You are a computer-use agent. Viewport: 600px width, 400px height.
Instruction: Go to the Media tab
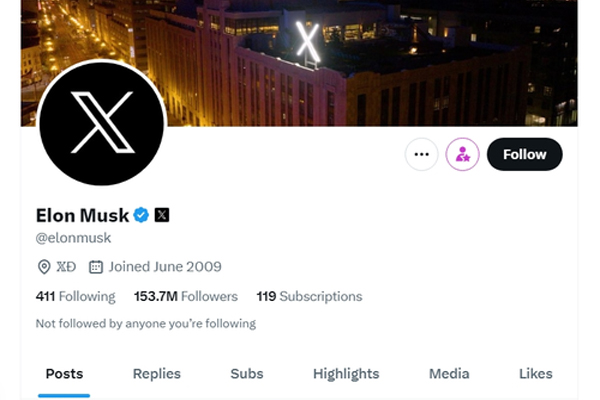pyautogui.click(x=449, y=374)
